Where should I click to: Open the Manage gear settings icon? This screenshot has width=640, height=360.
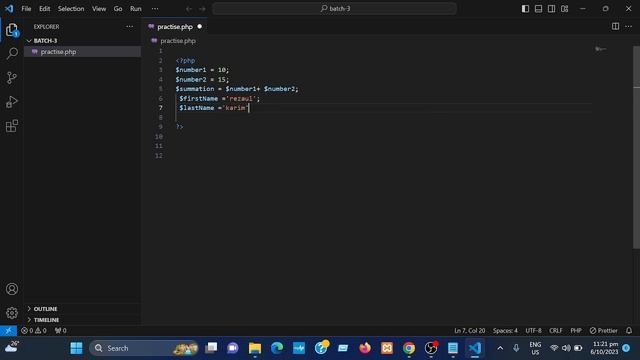[x=12, y=313]
